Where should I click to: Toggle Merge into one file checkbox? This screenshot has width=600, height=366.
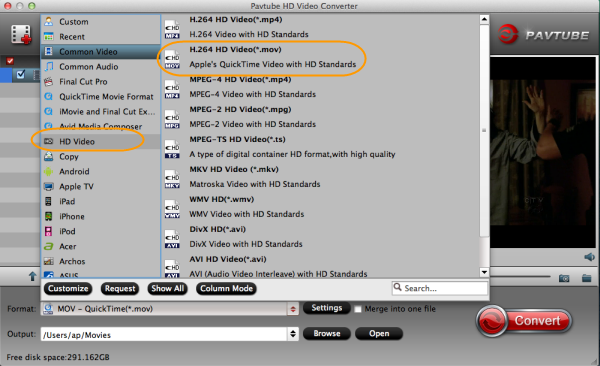pos(358,309)
